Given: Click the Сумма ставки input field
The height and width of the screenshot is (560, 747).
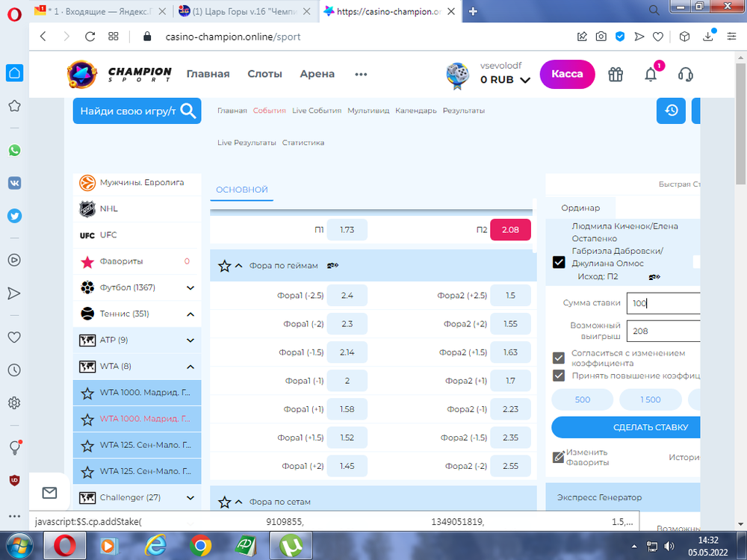Looking at the screenshot, I should 663,303.
